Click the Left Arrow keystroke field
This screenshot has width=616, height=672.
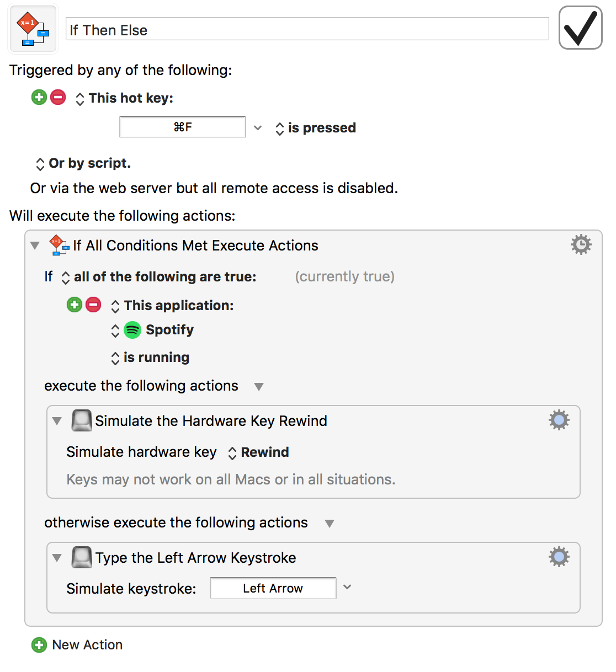(273, 589)
